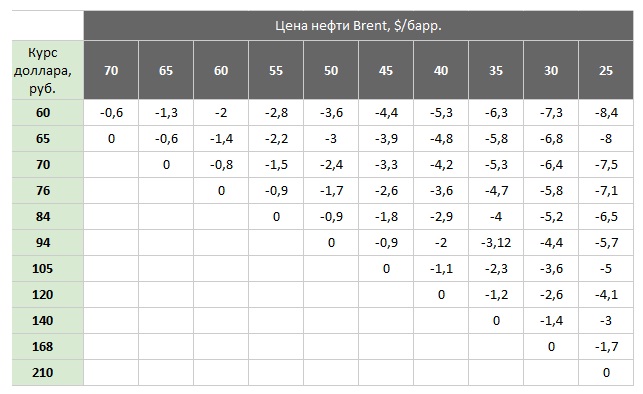Screen dimensions: 643x394
Task: Select the cell with value -1,3
Action: pyautogui.click(x=166, y=113)
